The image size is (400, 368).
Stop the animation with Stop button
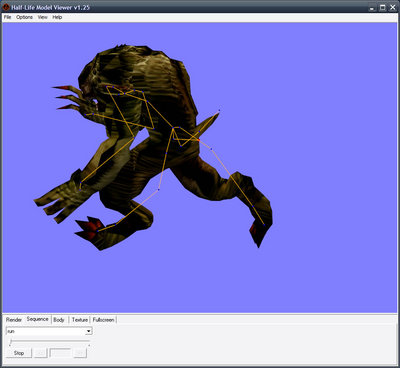pos(19,353)
